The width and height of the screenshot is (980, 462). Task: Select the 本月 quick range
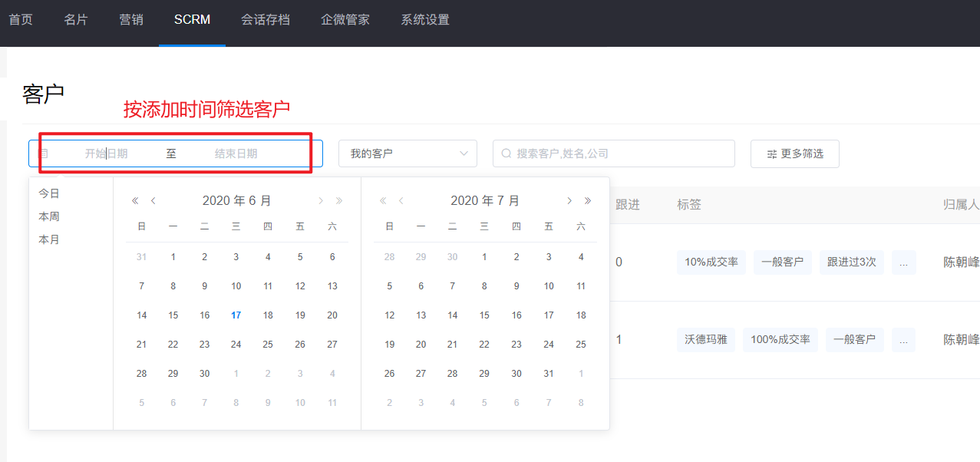(49, 239)
